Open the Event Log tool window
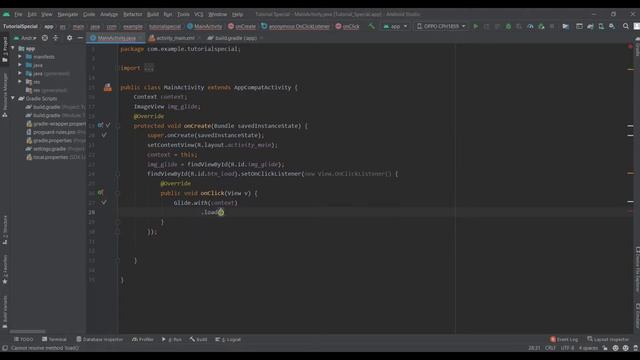The height and width of the screenshot is (360, 640). click(564, 339)
